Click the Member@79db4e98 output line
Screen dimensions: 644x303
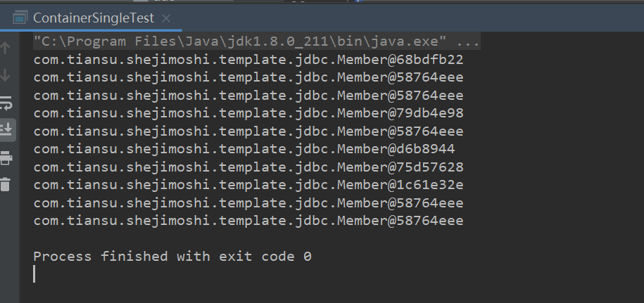click(248, 113)
